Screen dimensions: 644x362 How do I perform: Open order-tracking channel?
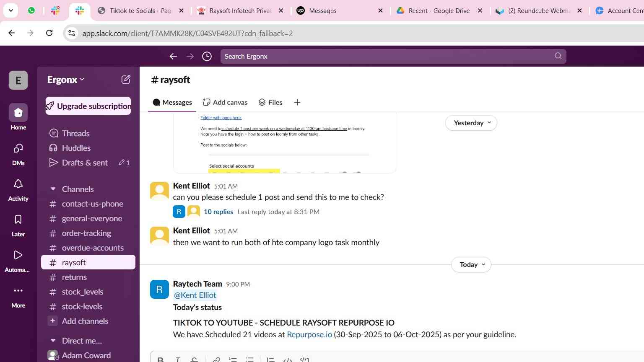tap(88, 233)
